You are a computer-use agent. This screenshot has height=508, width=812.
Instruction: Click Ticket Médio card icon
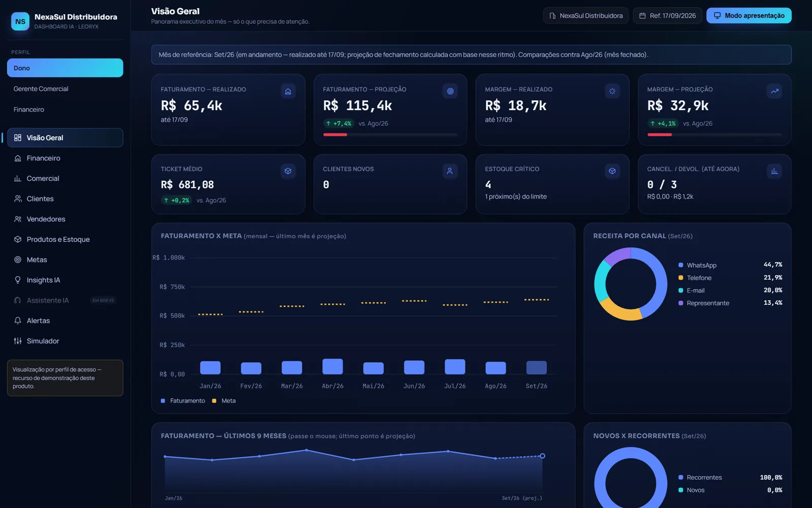288,171
